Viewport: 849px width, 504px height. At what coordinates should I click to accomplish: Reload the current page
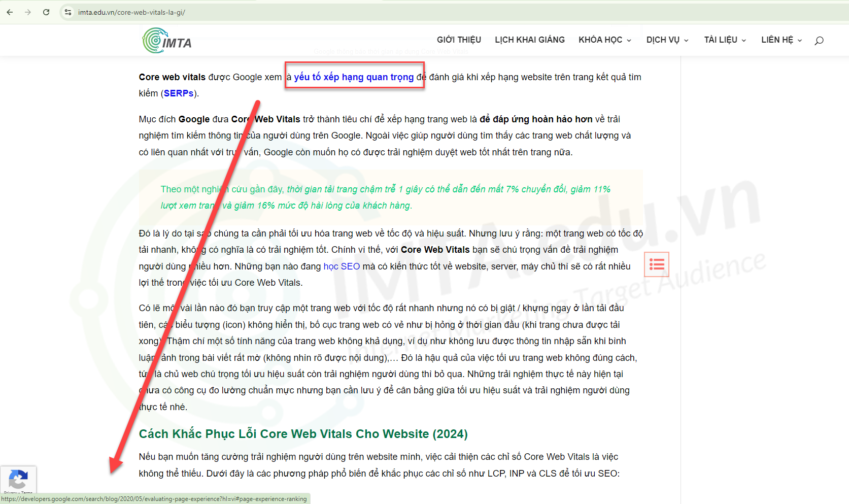coord(46,12)
